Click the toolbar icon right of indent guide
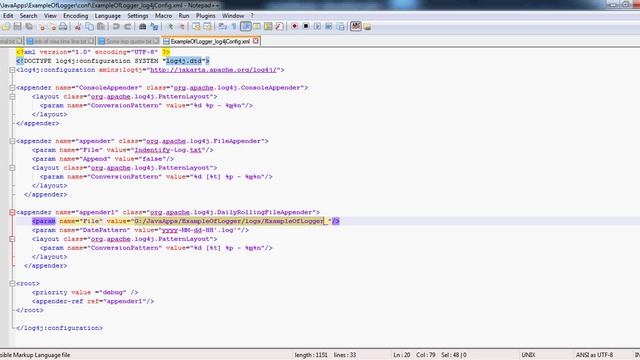The width and height of the screenshot is (640, 360). (257, 27)
